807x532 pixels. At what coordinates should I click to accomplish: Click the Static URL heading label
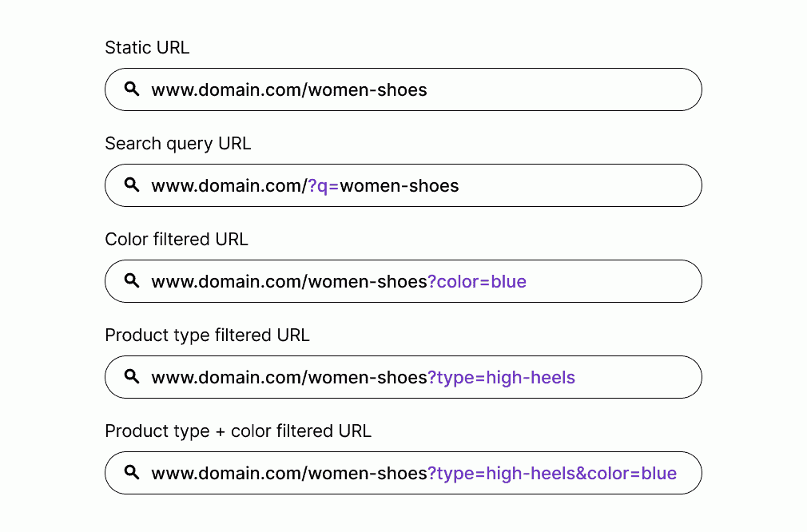coord(147,47)
